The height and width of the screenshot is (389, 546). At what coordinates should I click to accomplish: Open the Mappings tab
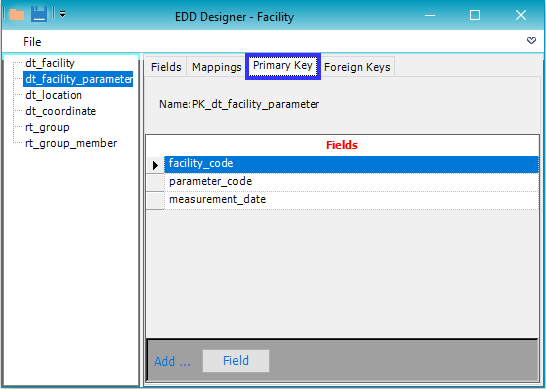click(x=217, y=67)
